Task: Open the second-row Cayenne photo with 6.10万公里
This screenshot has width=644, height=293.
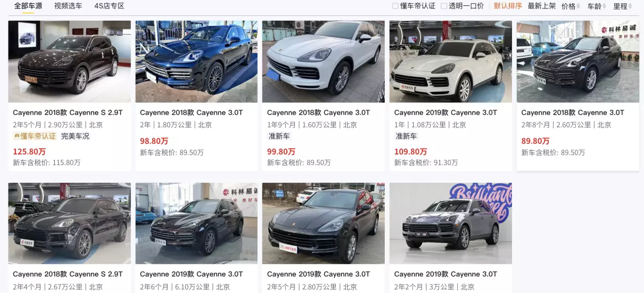Action: click(x=196, y=224)
